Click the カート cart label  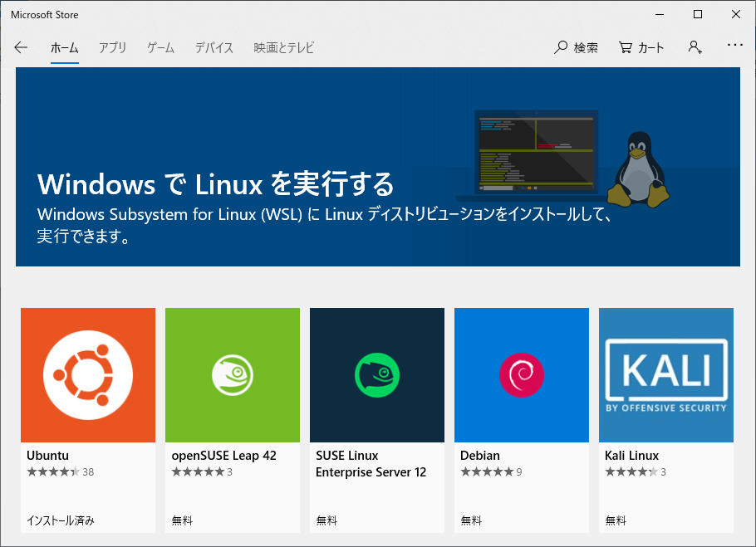click(x=650, y=47)
